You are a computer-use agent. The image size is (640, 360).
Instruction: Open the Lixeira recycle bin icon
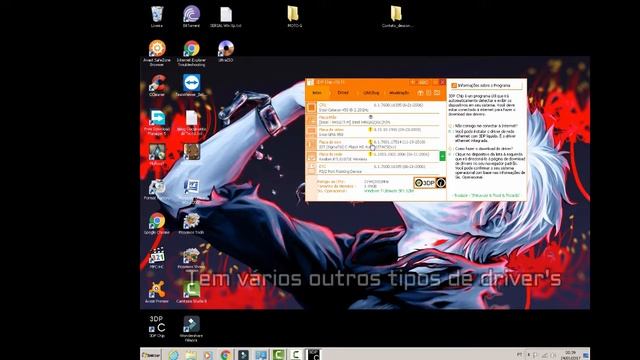click(x=157, y=17)
